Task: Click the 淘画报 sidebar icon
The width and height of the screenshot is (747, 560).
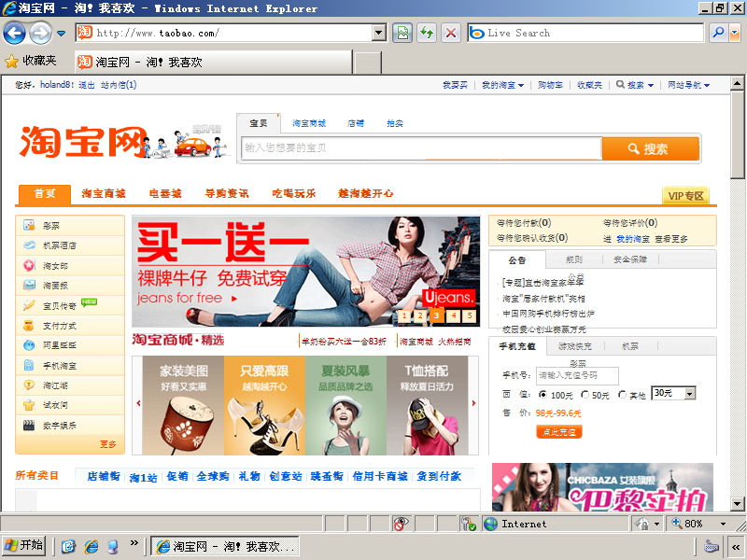Action: (29, 286)
